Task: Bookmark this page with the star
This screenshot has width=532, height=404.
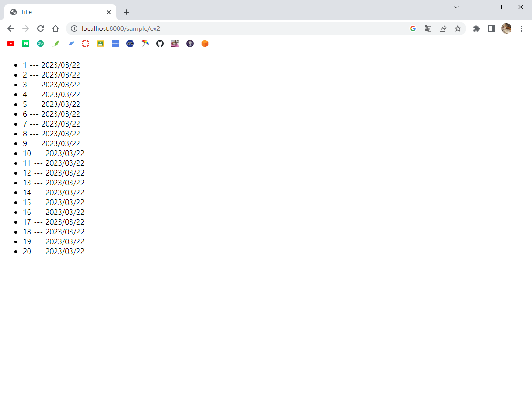Action: point(458,28)
